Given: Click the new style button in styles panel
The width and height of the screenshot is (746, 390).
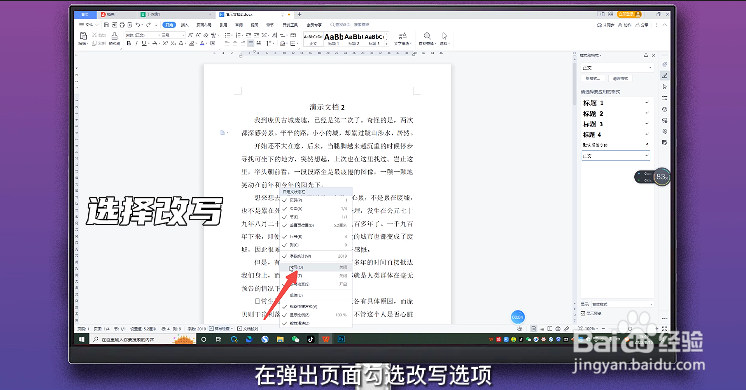Looking at the screenshot, I should pyautogui.click(x=593, y=78).
